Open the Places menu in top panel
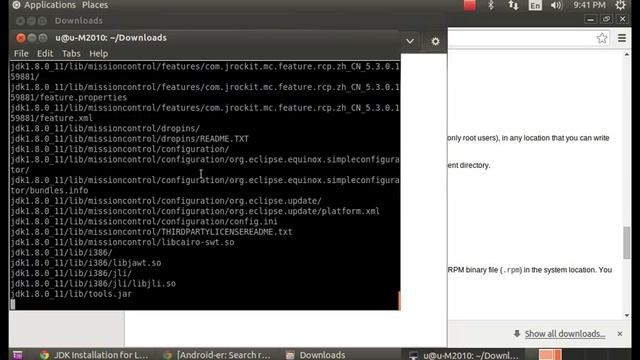The height and width of the screenshot is (360, 640). (95, 5)
